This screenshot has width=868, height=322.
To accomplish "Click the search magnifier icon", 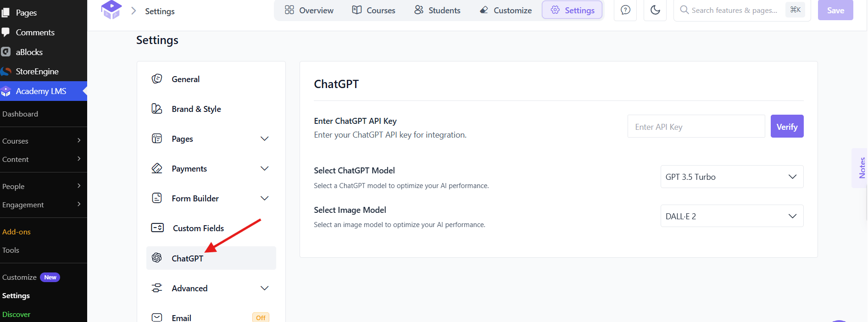I will pos(684,10).
